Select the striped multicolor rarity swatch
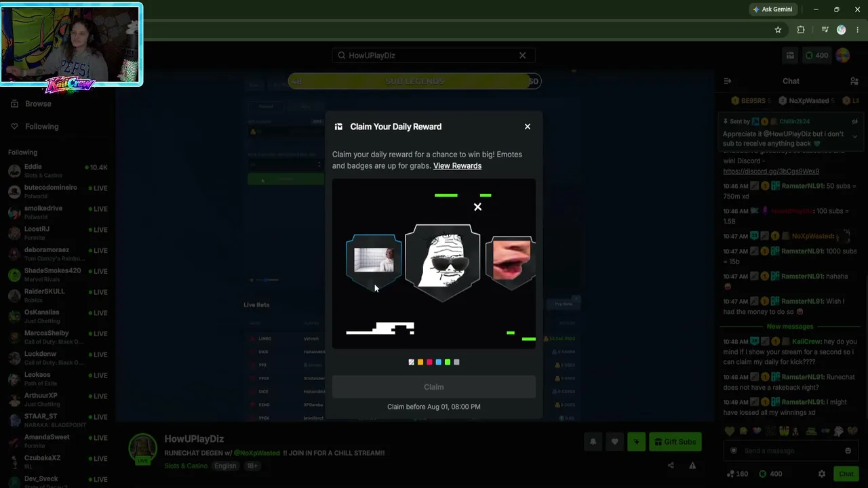 point(411,362)
